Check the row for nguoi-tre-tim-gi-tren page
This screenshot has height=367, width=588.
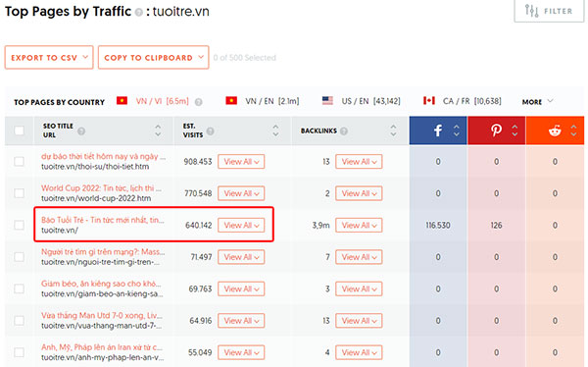pos(20,257)
